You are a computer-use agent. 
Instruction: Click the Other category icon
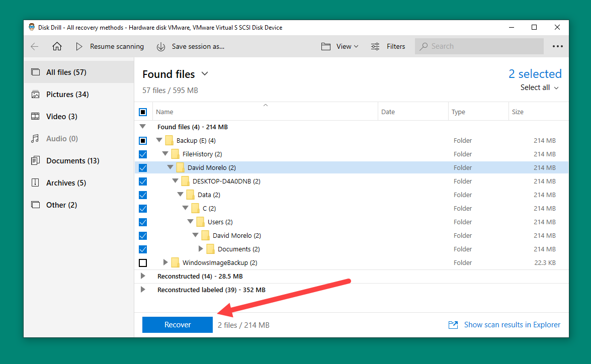click(35, 205)
